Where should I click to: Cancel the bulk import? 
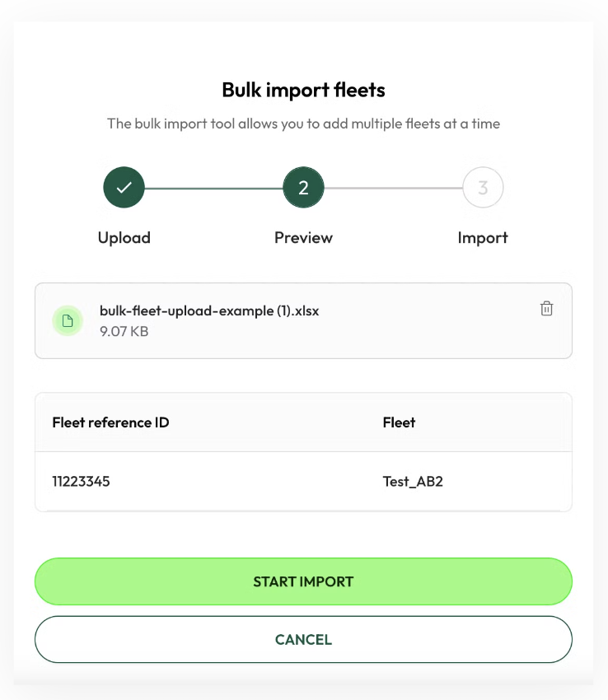pyautogui.click(x=303, y=639)
